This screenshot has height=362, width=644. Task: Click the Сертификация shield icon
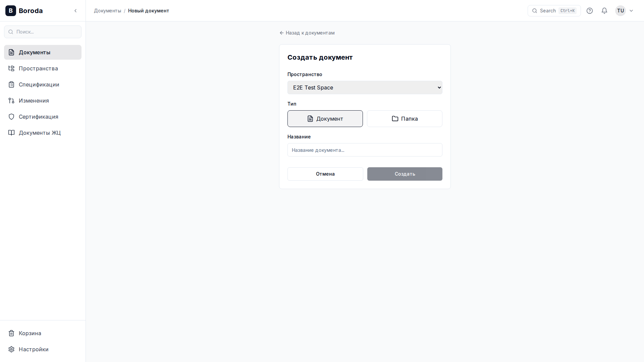pyautogui.click(x=11, y=117)
